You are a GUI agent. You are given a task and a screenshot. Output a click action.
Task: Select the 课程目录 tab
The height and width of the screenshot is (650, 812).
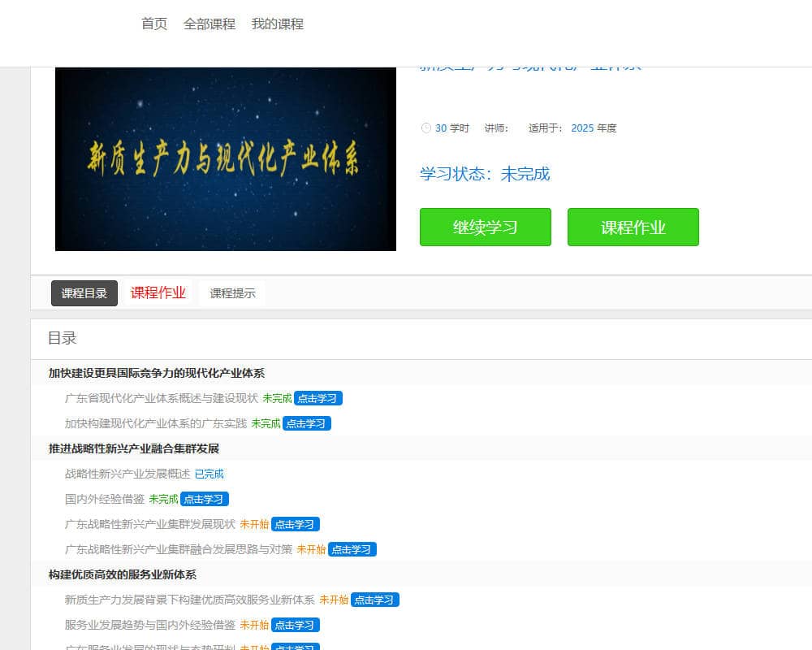(84, 293)
